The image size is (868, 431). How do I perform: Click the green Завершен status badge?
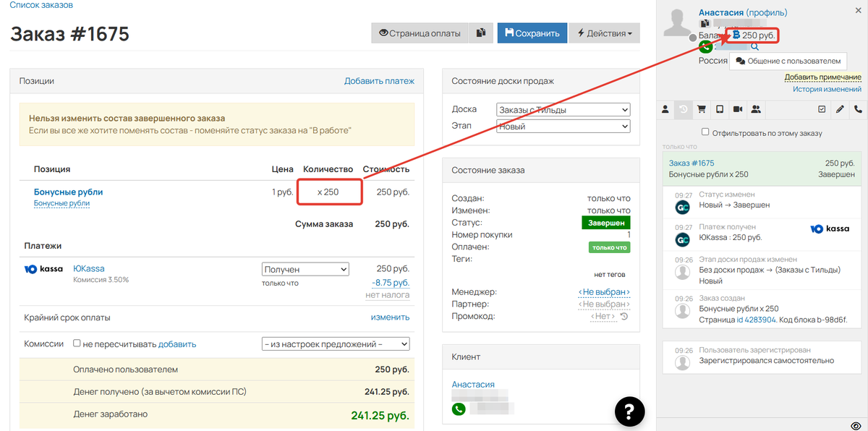[605, 223]
